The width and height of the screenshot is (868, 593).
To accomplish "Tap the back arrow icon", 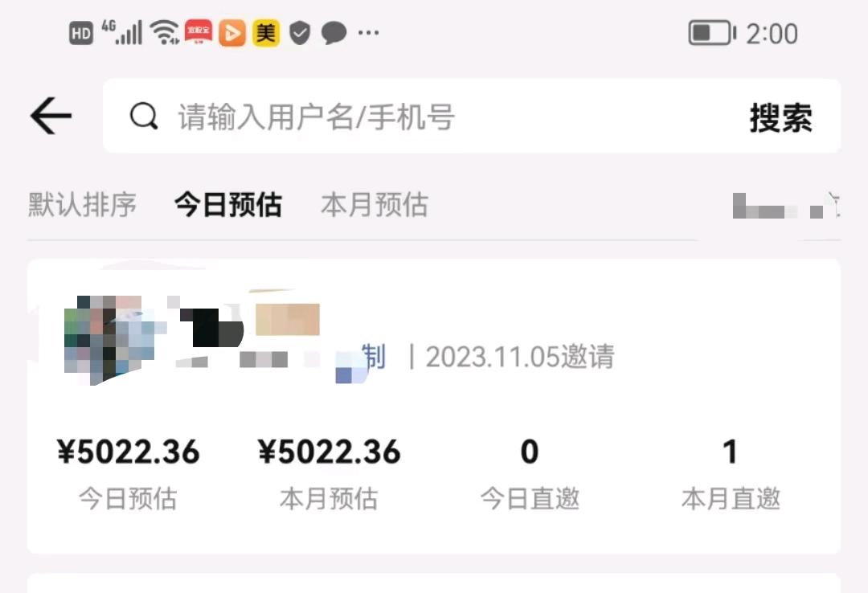I will tap(51, 116).
